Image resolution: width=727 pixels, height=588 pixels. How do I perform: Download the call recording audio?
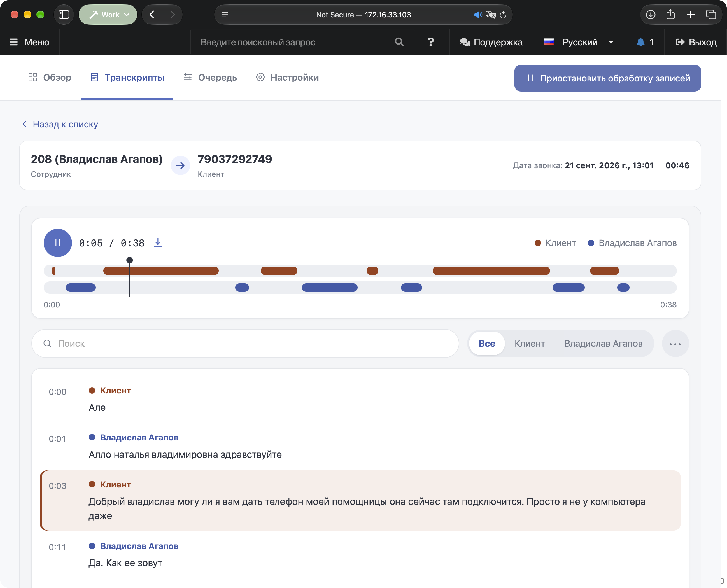point(158,242)
